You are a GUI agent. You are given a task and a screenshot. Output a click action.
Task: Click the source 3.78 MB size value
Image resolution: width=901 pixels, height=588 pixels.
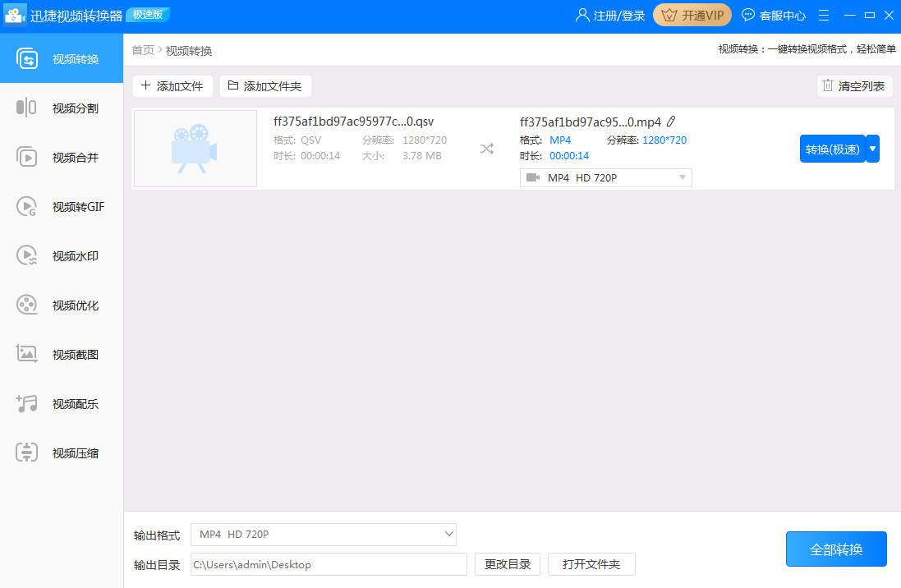tap(422, 156)
